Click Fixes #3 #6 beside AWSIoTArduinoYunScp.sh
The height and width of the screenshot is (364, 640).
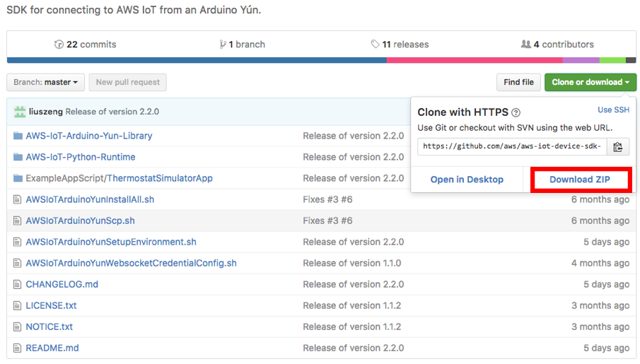click(327, 221)
